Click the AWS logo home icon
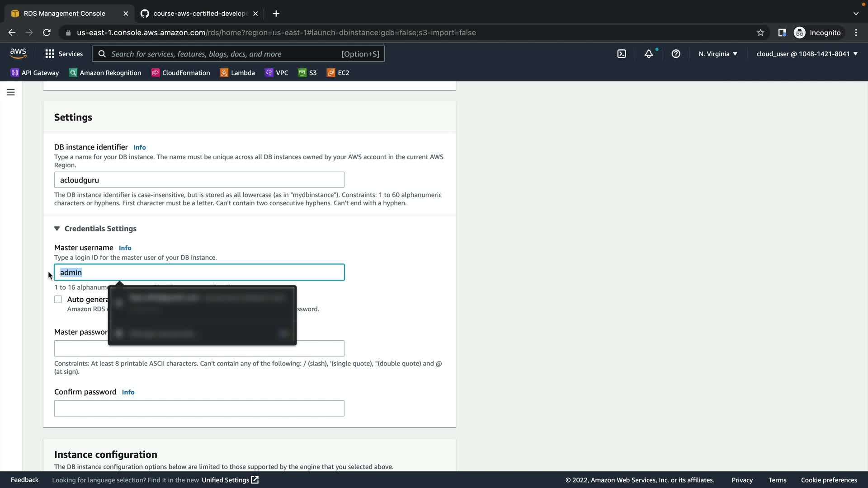The image size is (868, 488). tap(18, 53)
